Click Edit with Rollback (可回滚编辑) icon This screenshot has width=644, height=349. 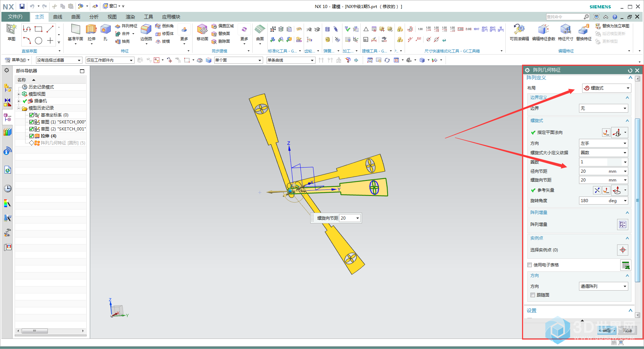click(x=519, y=32)
